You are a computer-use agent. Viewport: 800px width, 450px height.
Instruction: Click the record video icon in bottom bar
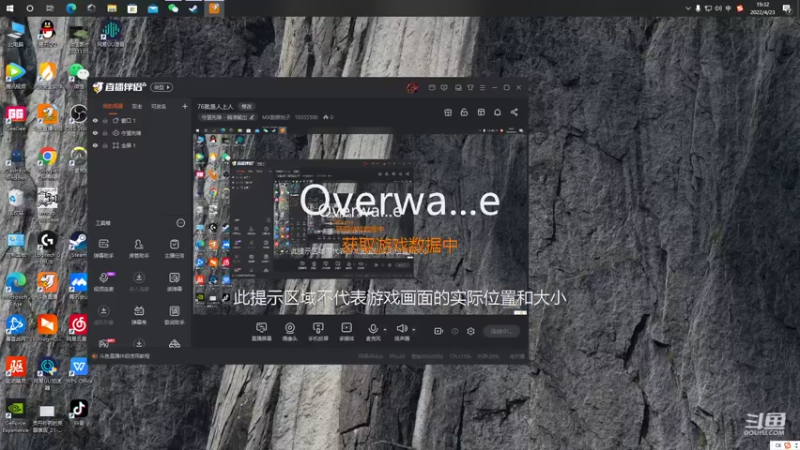pos(438,331)
